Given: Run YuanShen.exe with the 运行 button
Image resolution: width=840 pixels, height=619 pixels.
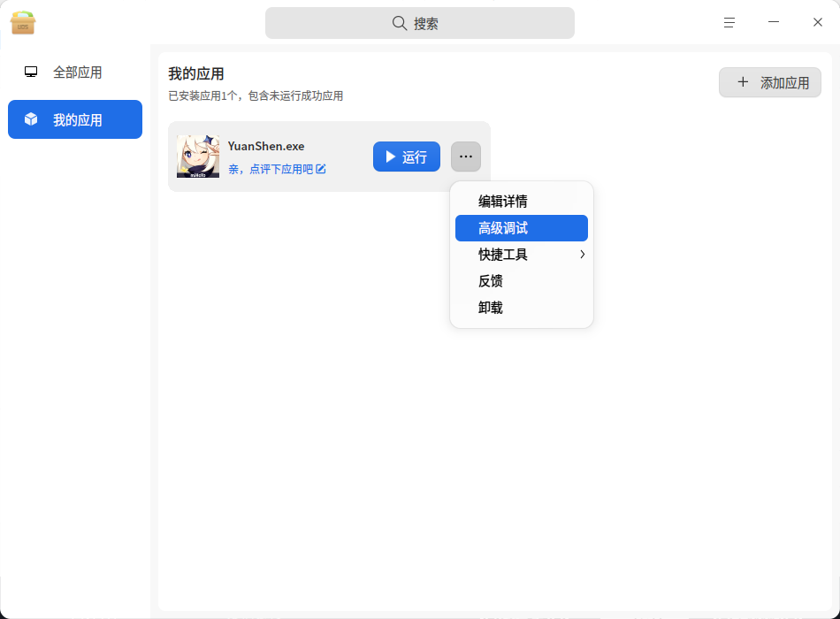Looking at the screenshot, I should [407, 157].
